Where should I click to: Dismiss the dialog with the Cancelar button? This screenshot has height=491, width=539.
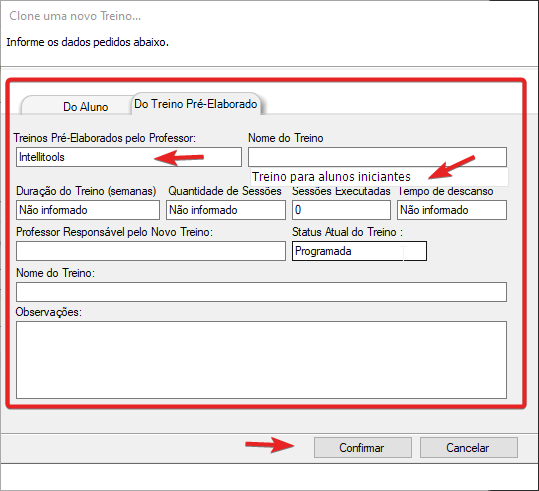click(x=469, y=448)
